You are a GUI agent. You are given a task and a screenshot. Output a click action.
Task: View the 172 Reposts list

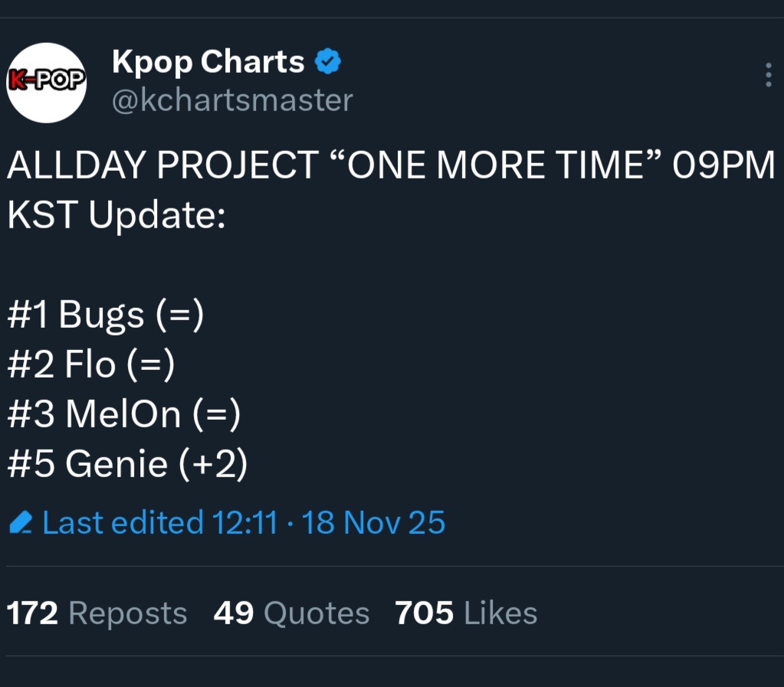[97, 613]
